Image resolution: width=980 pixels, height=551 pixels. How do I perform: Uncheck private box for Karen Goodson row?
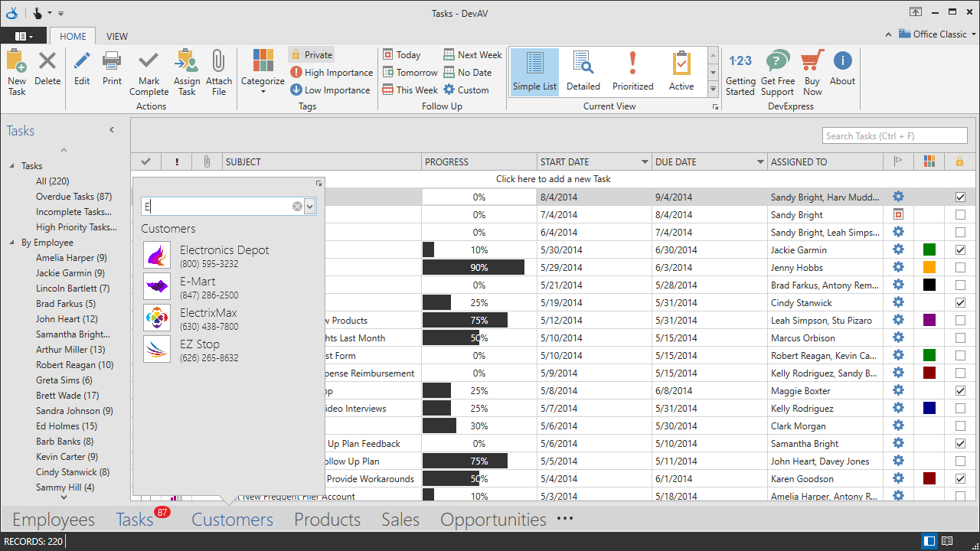(x=960, y=479)
